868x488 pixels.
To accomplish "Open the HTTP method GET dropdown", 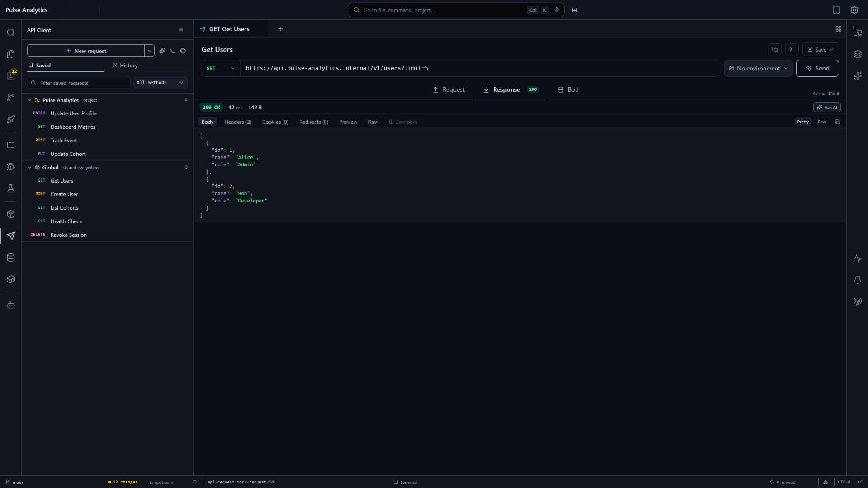I will (x=221, y=68).
